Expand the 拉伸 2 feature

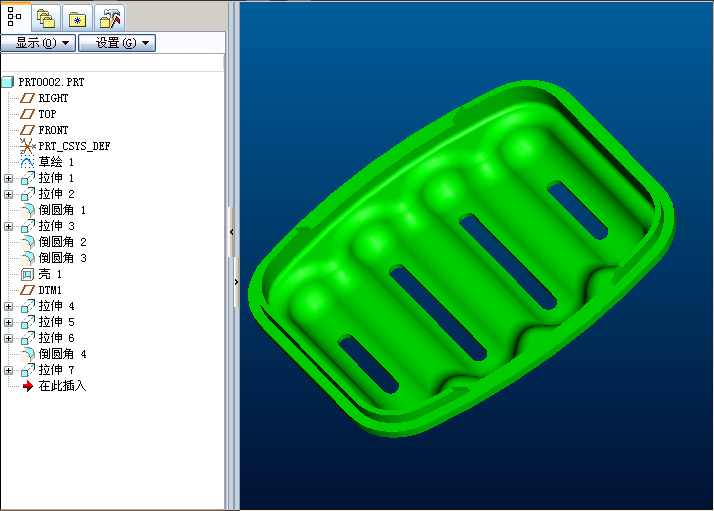pos(8,194)
